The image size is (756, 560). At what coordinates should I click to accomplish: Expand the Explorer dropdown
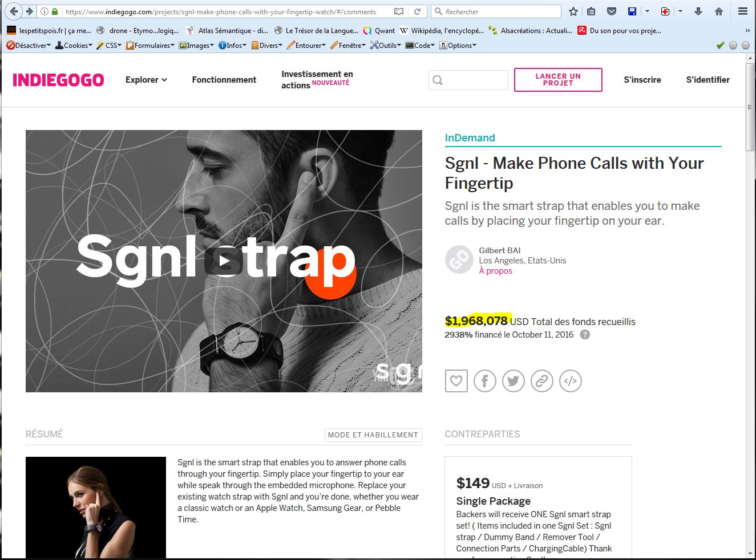click(146, 80)
